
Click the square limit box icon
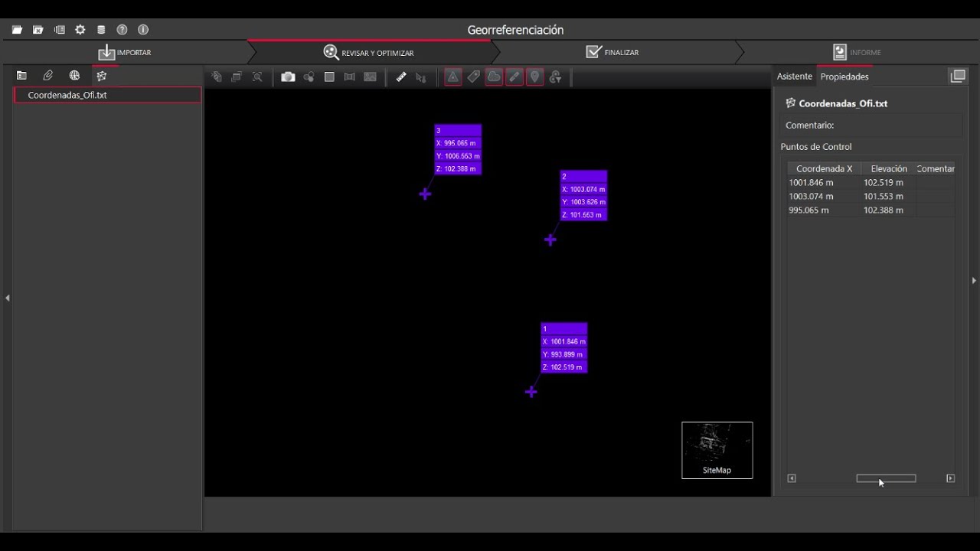(x=329, y=77)
